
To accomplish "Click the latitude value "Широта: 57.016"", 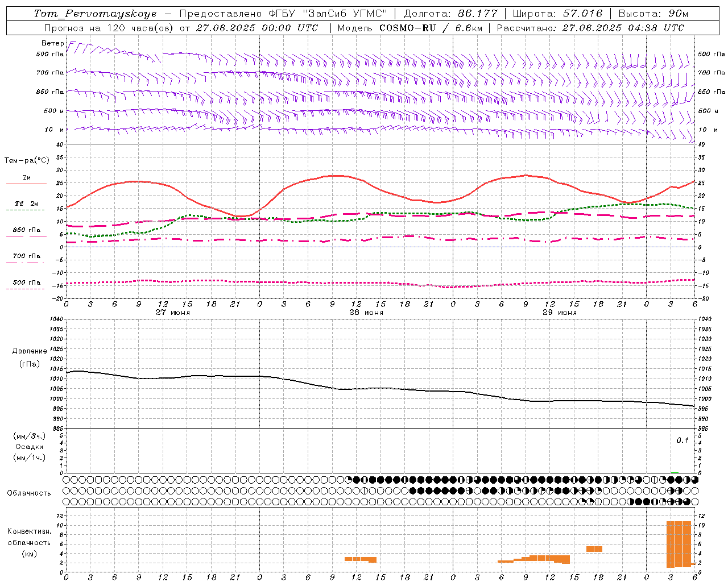I will pyautogui.click(x=557, y=14).
